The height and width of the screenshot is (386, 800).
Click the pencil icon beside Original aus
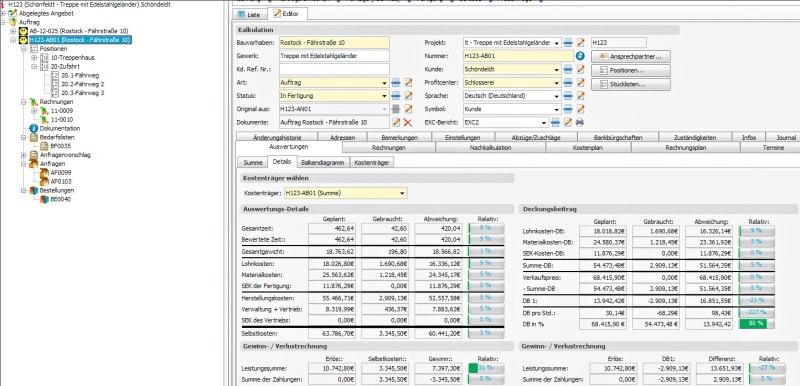(408, 109)
